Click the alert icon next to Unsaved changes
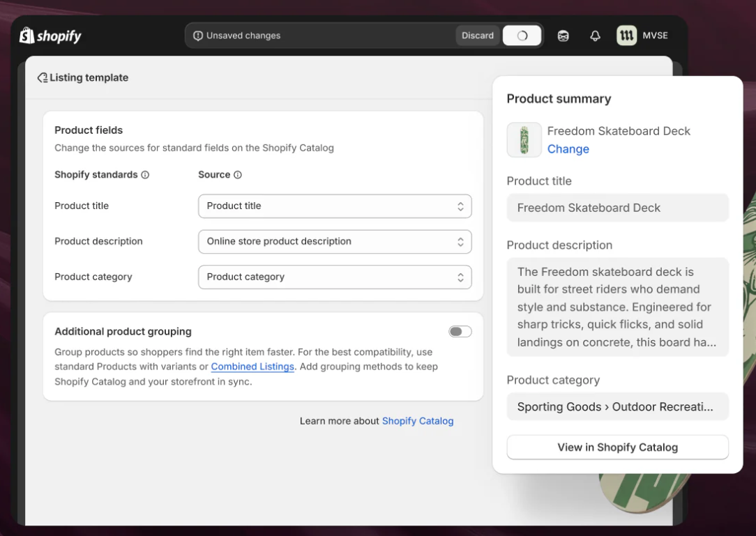 click(x=198, y=35)
